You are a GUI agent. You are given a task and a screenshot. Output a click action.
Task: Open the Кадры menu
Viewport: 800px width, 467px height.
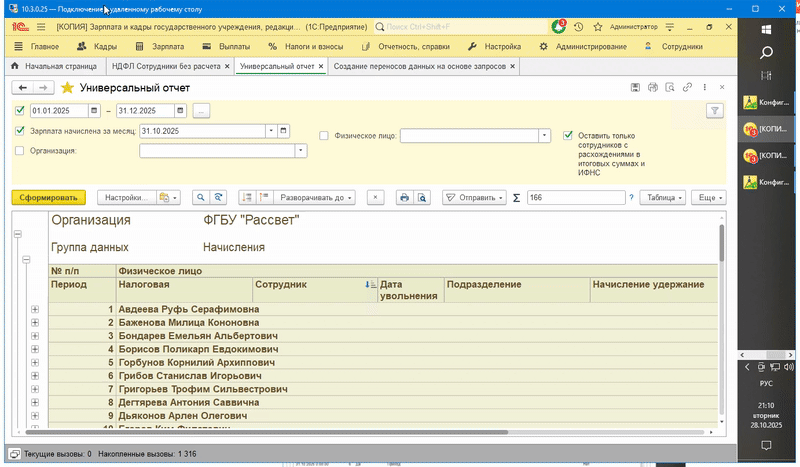97,46
